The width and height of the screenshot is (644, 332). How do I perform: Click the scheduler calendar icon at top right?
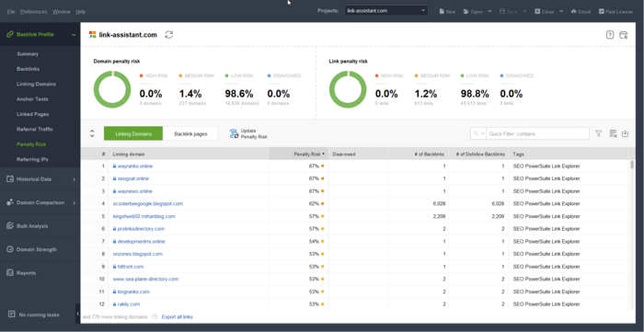[624, 35]
